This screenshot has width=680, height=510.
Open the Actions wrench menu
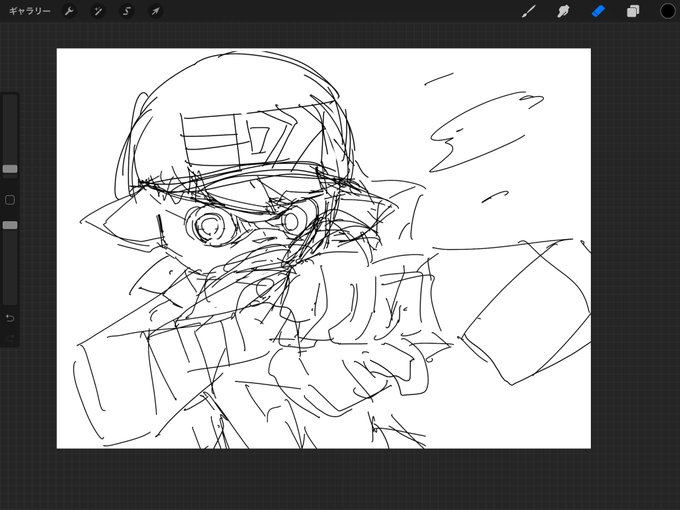(69, 11)
